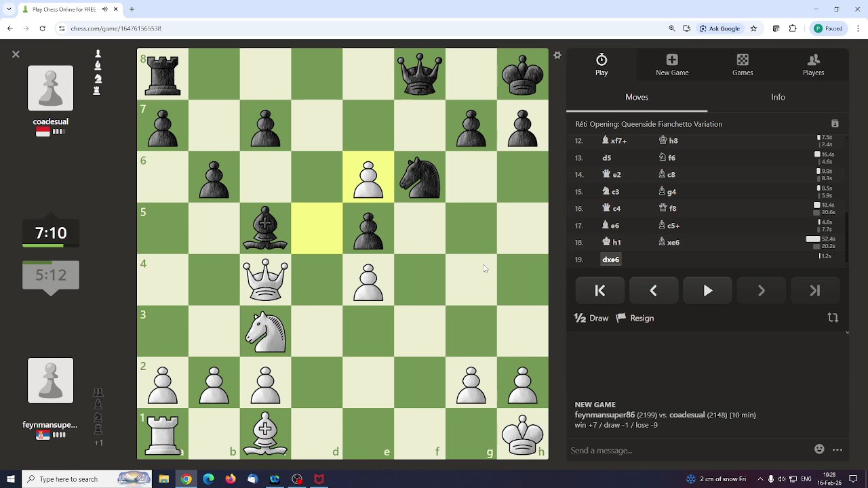Start a New Game from the top panel
The width and height of the screenshot is (868, 488).
672,65
